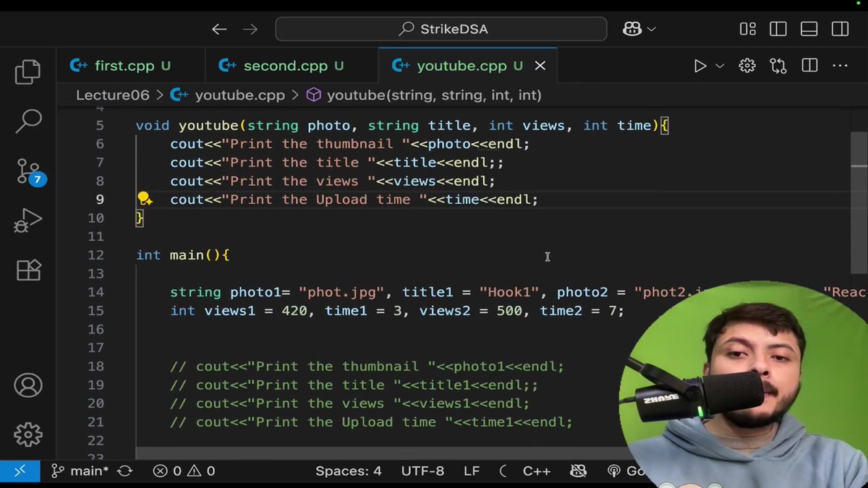Toggle the panel layout icon in title bar
This screenshot has width=868, height=488.
[808, 29]
